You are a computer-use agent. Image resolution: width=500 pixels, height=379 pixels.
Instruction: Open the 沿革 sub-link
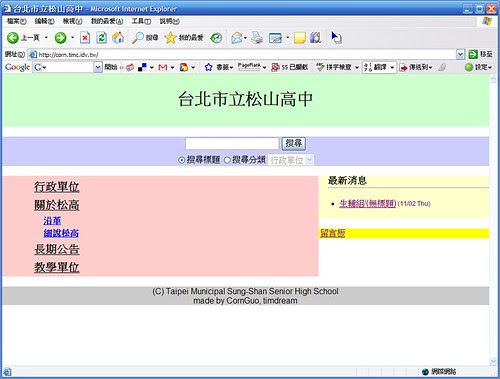[52, 221]
